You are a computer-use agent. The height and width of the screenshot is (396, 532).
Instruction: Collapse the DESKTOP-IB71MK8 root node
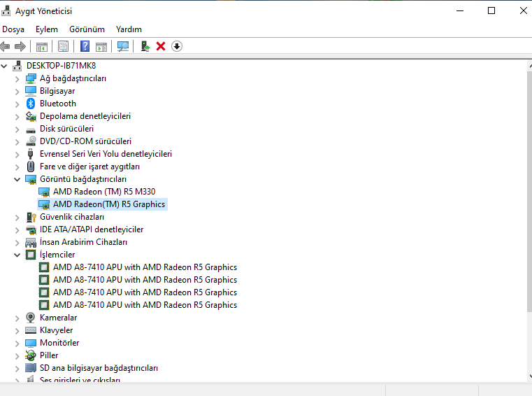point(4,66)
